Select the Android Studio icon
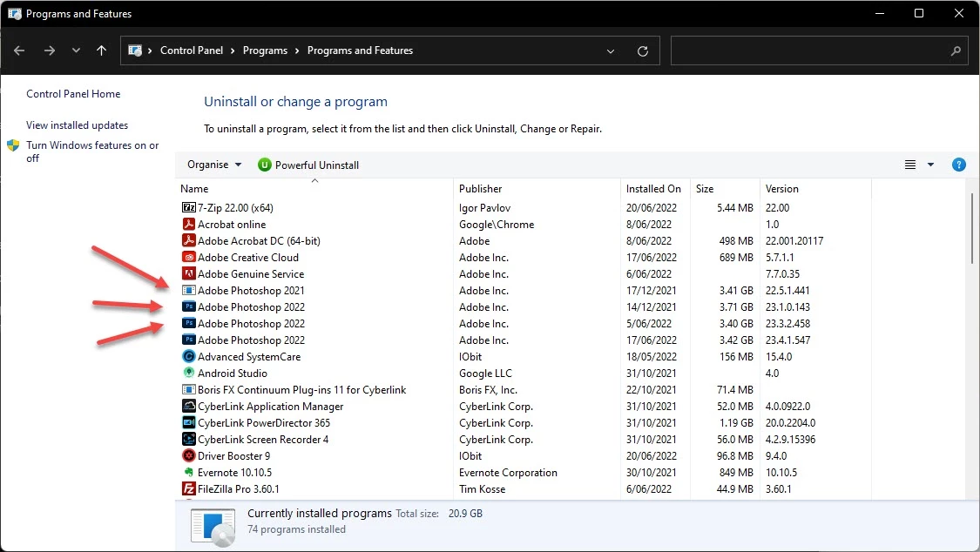 [x=188, y=373]
